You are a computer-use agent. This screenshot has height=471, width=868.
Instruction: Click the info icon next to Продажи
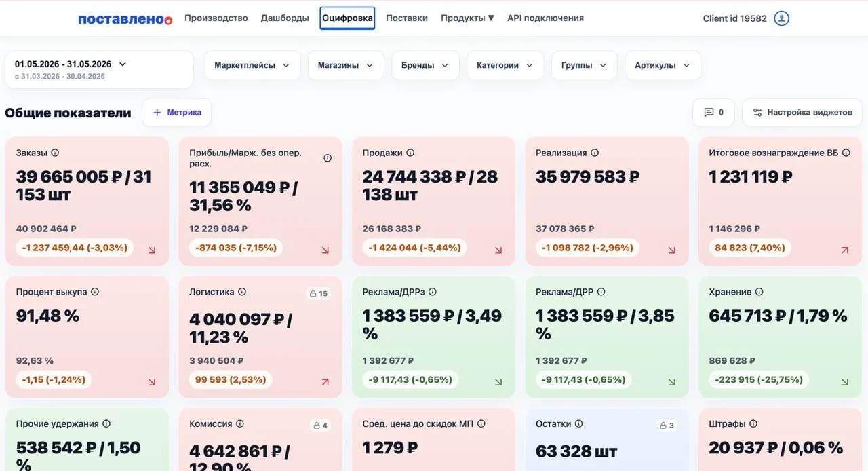click(410, 153)
